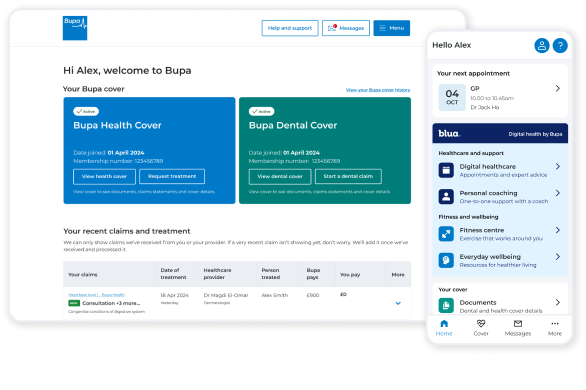Click the 'Bupa Dental Cover' title
The width and height of the screenshot is (586, 390).
pyautogui.click(x=293, y=125)
